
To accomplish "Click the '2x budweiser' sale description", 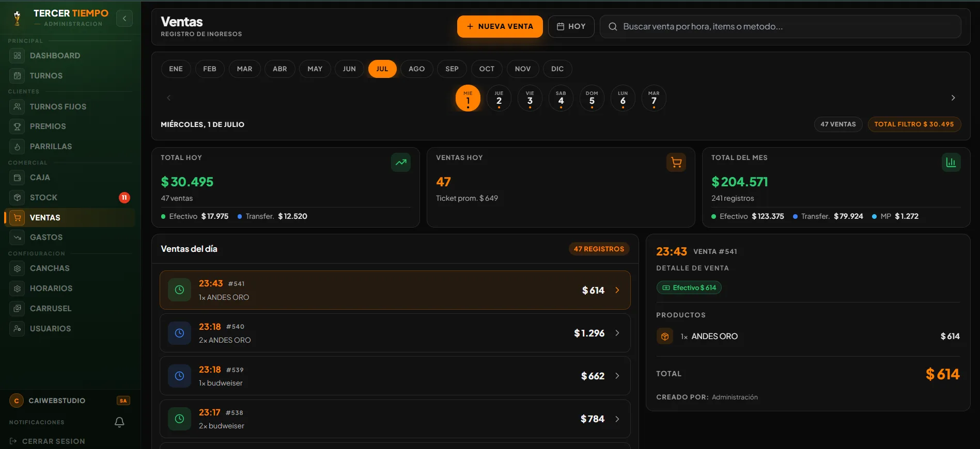I will coord(222,426).
